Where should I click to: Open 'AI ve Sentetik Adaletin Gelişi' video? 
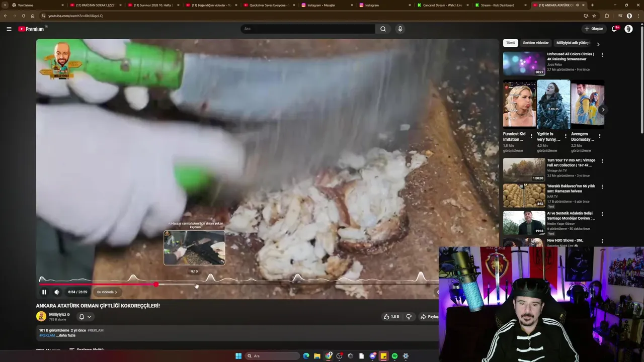click(x=571, y=216)
